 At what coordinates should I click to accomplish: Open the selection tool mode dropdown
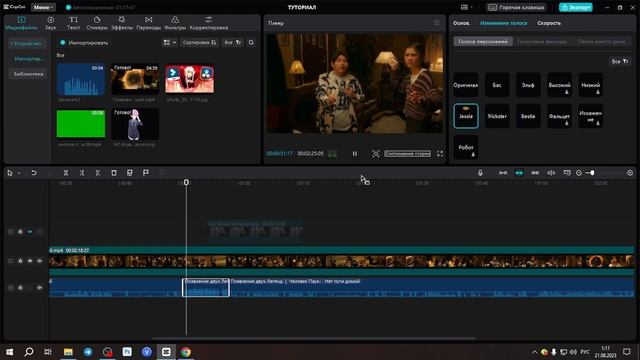tap(19, 173)
